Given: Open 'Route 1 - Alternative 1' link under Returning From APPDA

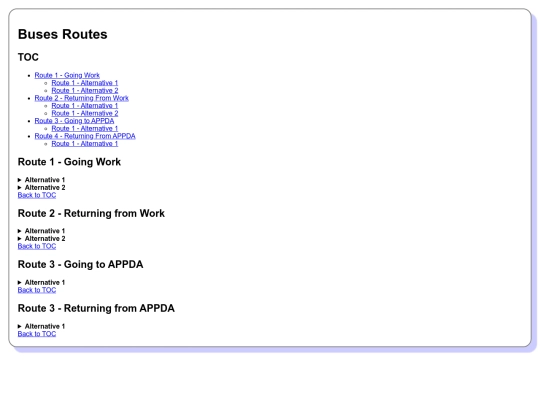Looking at the screenshot, I should (85, 143).
